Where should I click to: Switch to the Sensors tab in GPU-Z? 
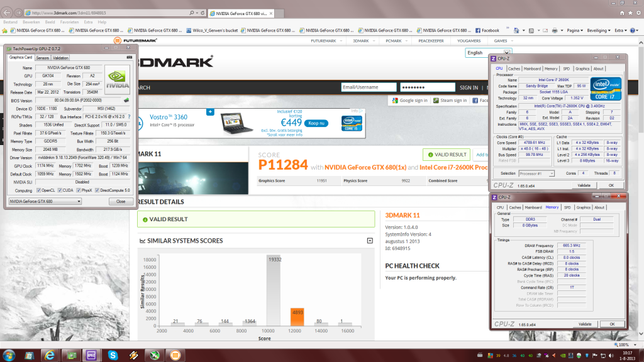pyautogui.click(x=42, y=58)
